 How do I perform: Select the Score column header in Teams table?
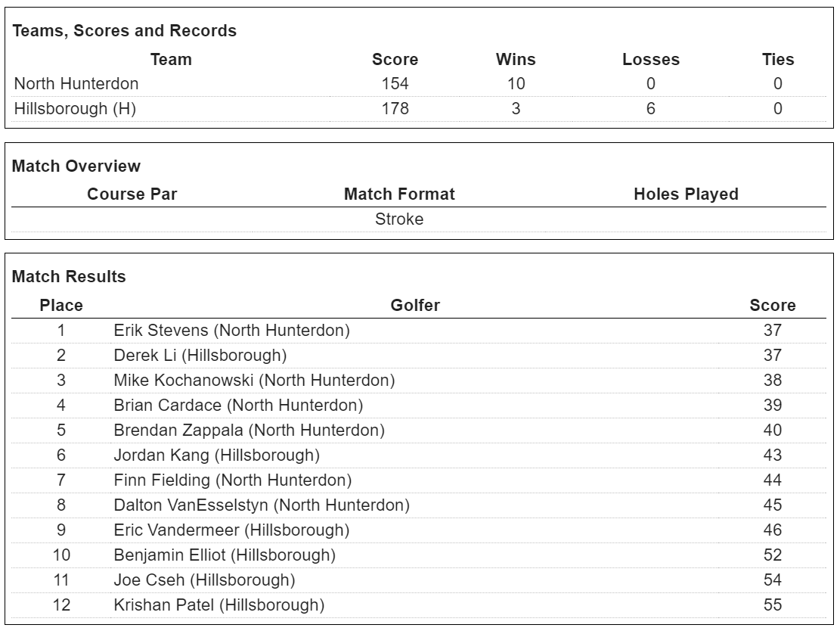[x=395, y=59]
